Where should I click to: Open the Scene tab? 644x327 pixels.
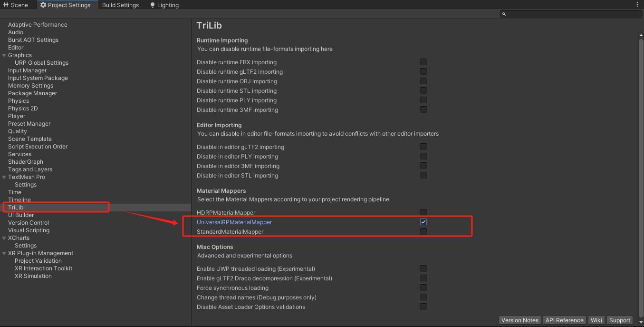[x=19, y=5]
